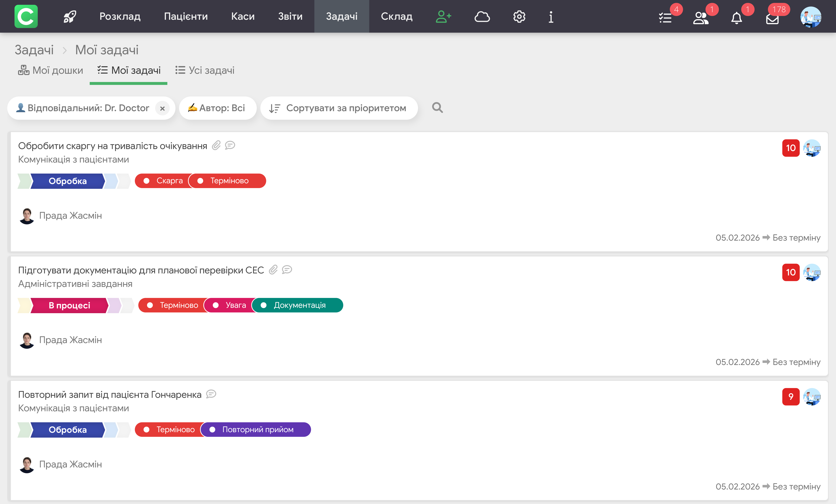Image resolution: width=836 pixels, height=504 pixels.
Task: Switch to the Усі задачі tab
Action: point(205,70)
